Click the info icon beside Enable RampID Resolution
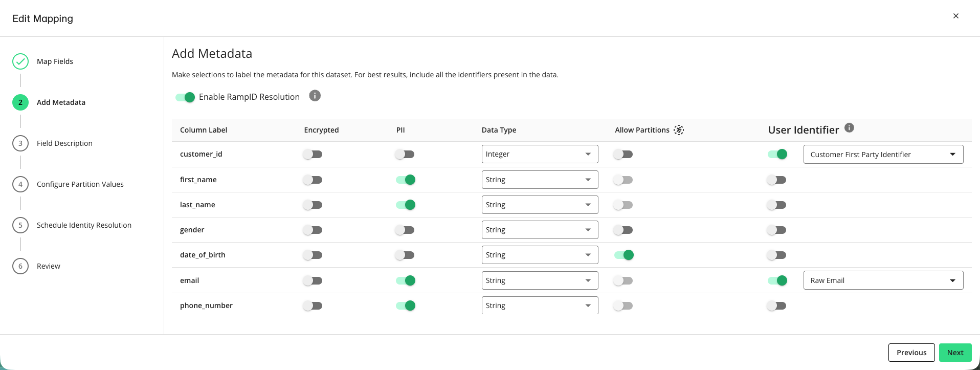 (x=315, y=96)
